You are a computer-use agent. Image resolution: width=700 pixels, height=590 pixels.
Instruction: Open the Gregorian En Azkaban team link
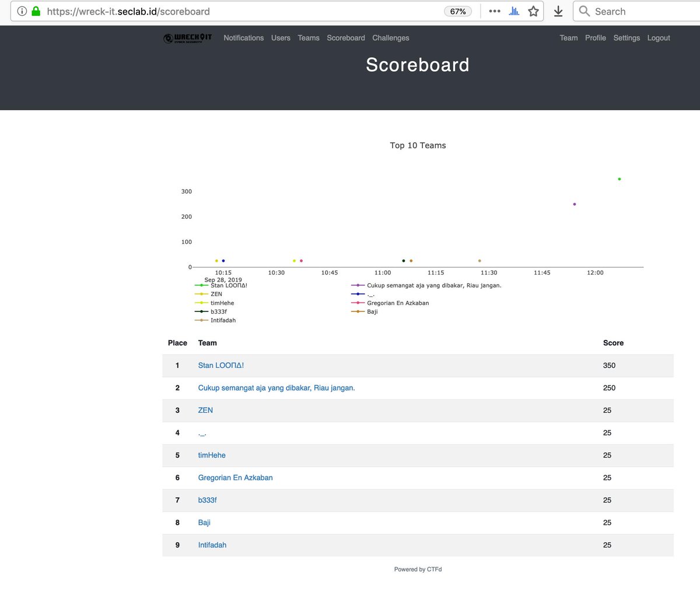coord(235,477)
